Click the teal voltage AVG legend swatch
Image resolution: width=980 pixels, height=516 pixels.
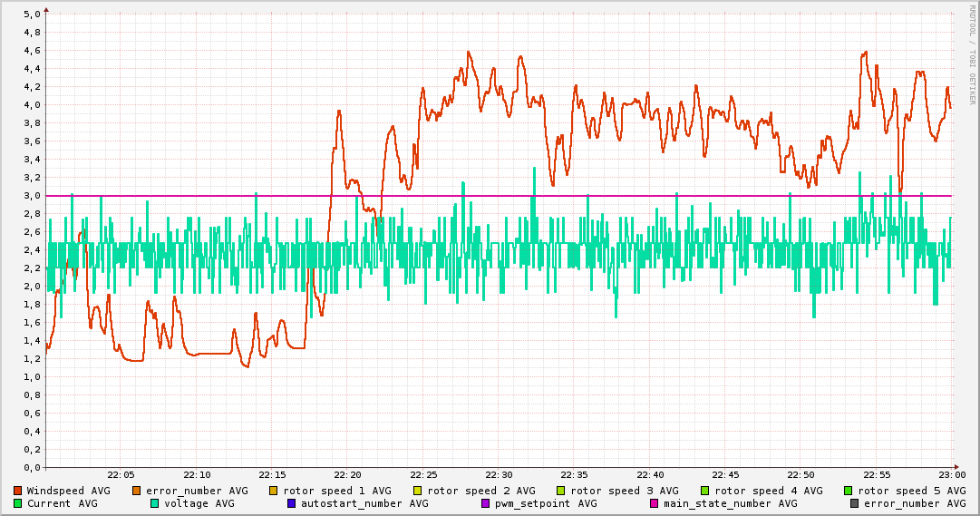click(154, 503)
